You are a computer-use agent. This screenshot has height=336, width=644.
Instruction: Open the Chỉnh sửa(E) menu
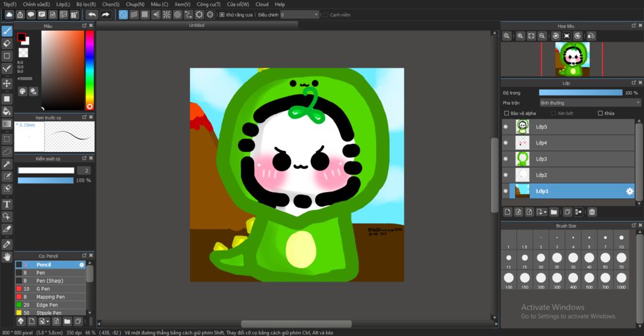(36, 4)
